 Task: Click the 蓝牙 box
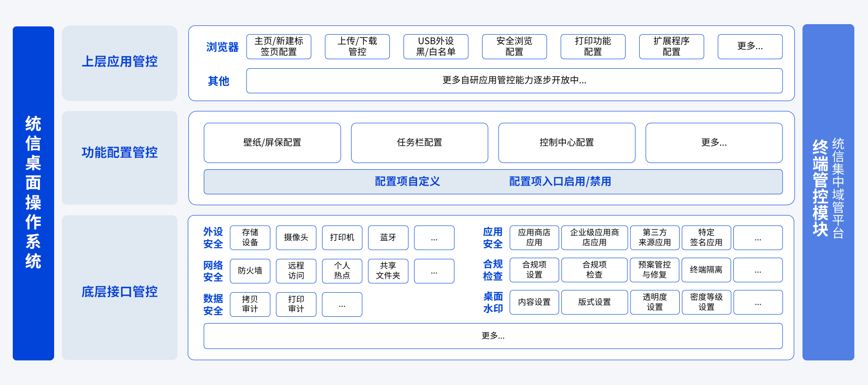(x=388, y=238)
